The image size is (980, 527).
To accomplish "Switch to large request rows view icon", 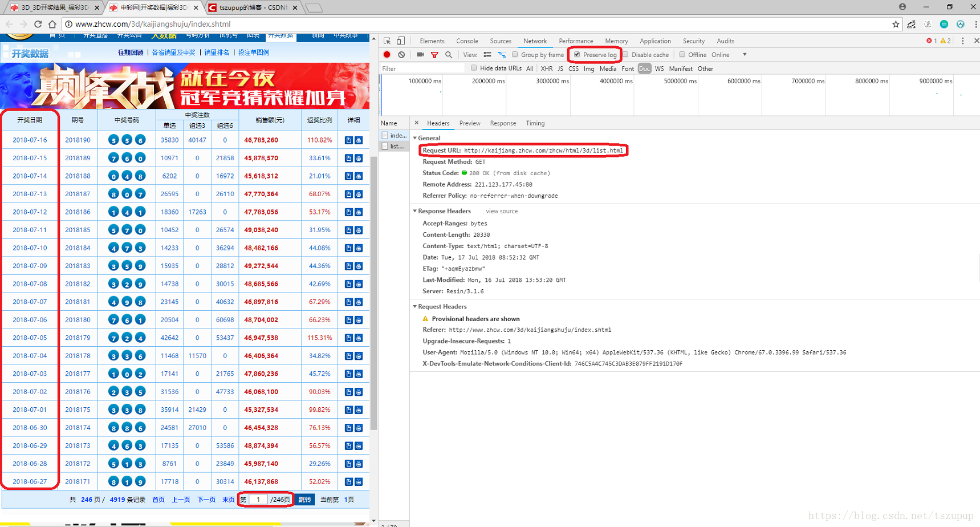I will pos(487,55).
